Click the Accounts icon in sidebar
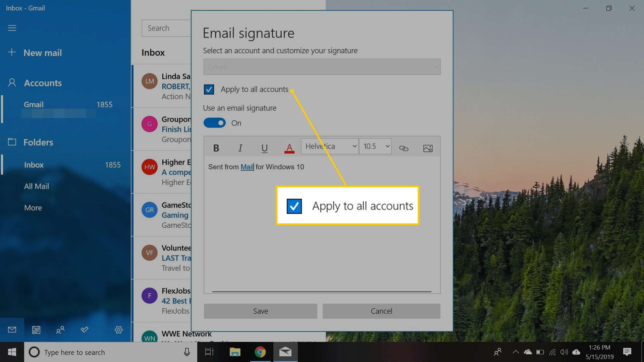This screenshot has height=362, width=644. point(12,83)
